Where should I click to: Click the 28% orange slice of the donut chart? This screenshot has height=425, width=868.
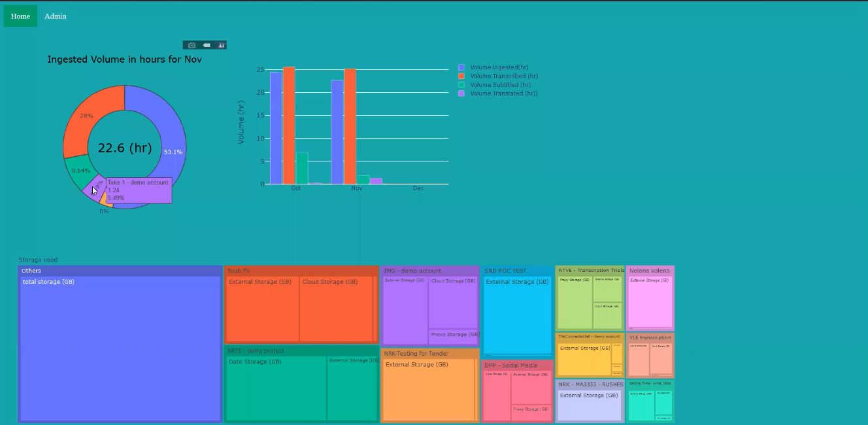point(85,114)
